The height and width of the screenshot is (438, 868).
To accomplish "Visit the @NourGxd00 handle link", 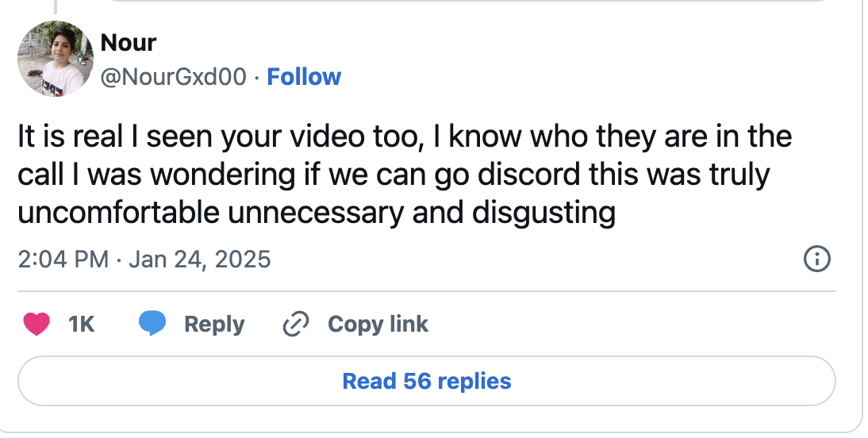I will tap(173, 76).
